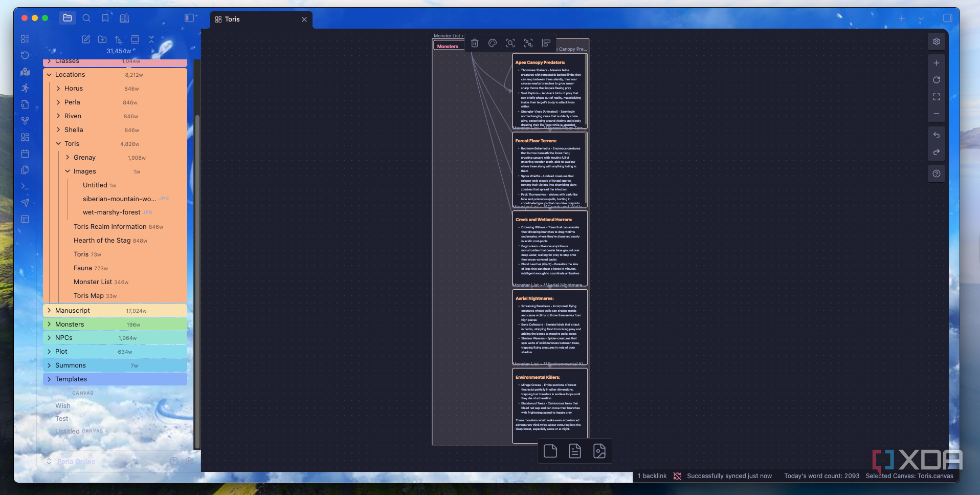Reset canvas zoom
980x495 pixels.
coord(937,80)
